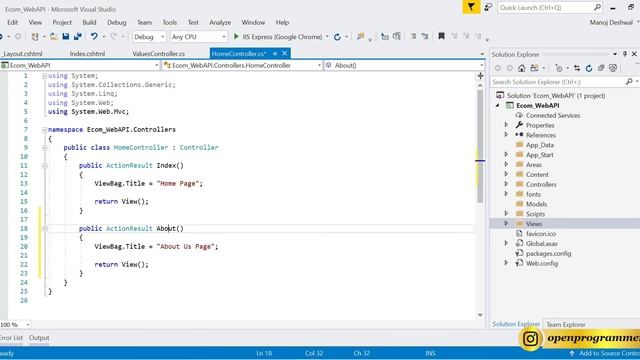Collapse the About method at line 18
Viewport: 640px width, 360px height.
tap(44, 229)
